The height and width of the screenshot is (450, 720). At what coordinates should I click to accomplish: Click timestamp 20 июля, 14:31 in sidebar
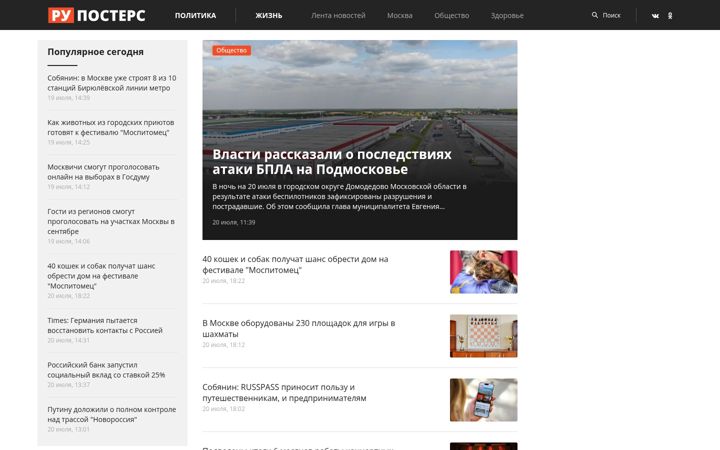coord(68,340)
